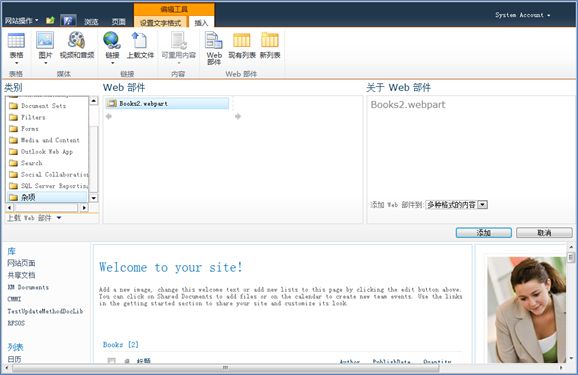Open the 添加 Web 部件到 zone dropdown
This screenshot has width=578, height=375.
(456, 205)
